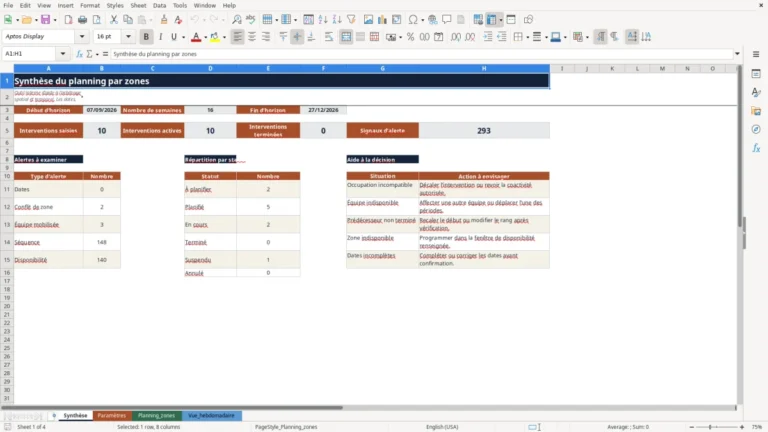This screenshot has width=768, height=432.
Task: Select row 14 header
Action: (7, 242)
